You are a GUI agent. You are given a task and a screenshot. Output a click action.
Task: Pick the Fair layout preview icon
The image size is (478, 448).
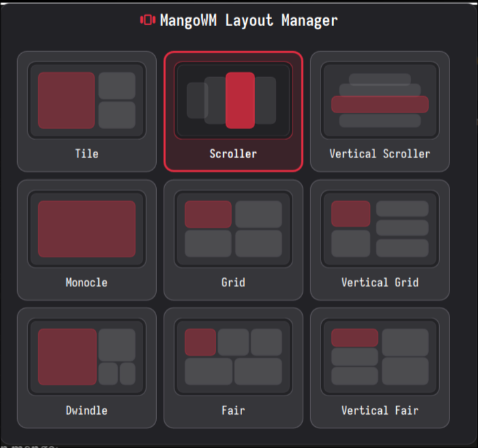click(x=233, y=357)
